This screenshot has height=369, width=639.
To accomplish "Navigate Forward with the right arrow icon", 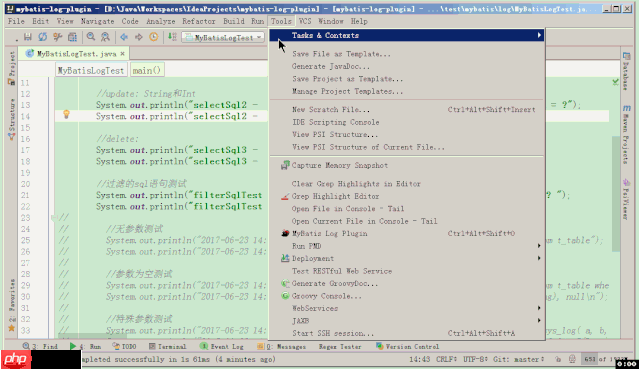I will pyautogui.click(x=139, y=37).
